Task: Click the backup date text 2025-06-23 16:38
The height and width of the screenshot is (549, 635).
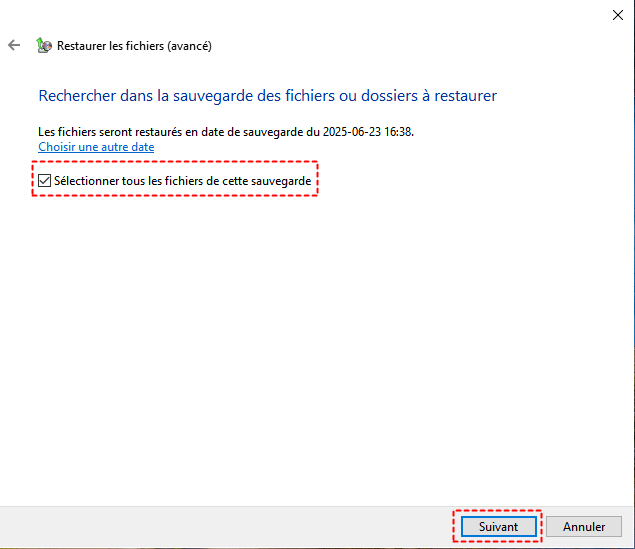Action: pos(367,132)
